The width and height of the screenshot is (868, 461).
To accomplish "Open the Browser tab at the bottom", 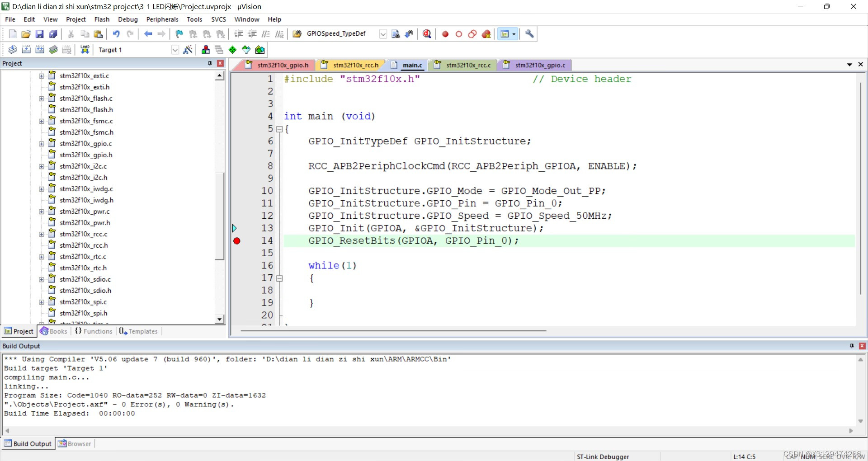I will click(75, 443).
